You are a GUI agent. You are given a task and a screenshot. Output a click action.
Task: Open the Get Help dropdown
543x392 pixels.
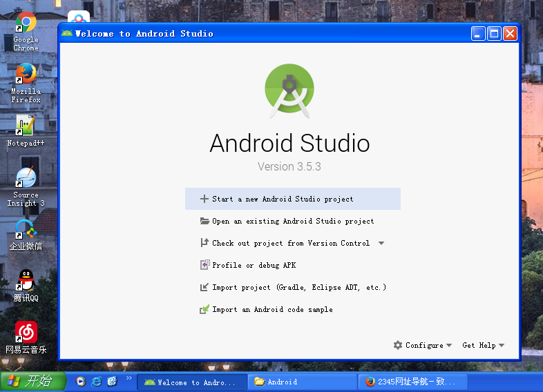[x=483, y=345]
